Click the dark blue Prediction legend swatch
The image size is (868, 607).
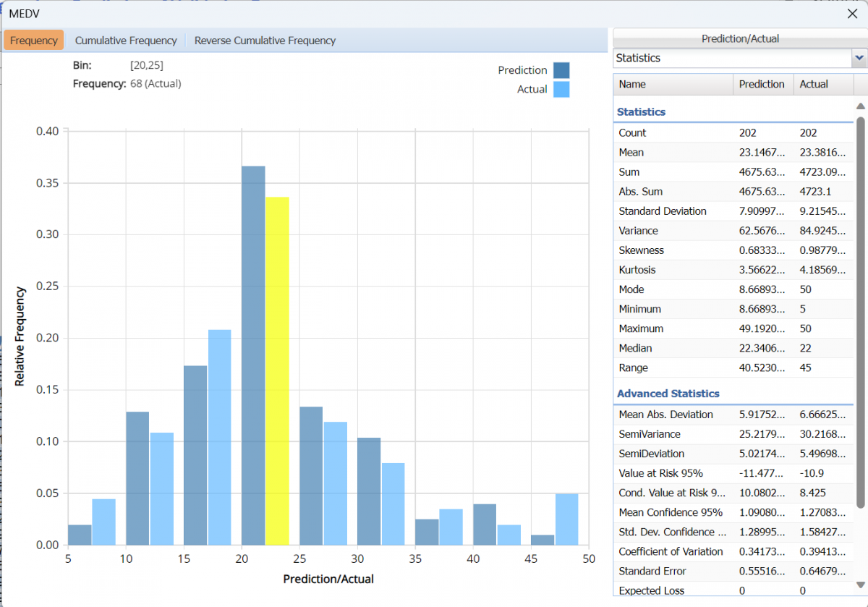561,70
